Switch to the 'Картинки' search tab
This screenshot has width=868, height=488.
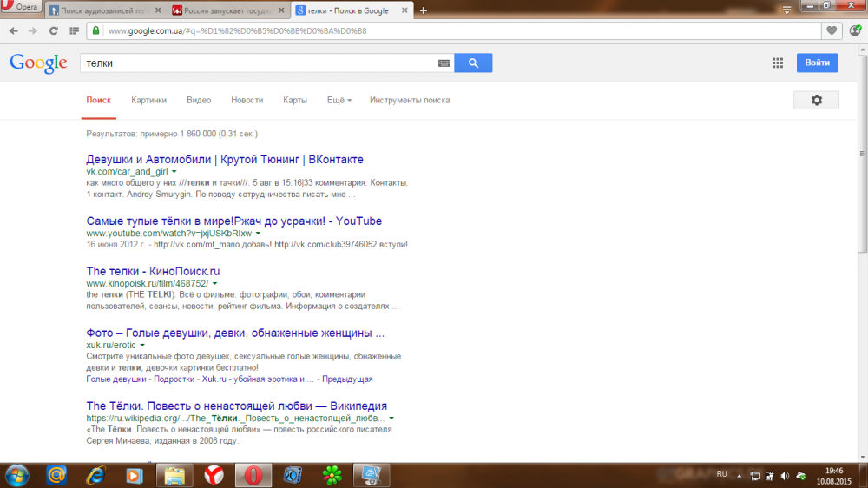pos(148,100)
